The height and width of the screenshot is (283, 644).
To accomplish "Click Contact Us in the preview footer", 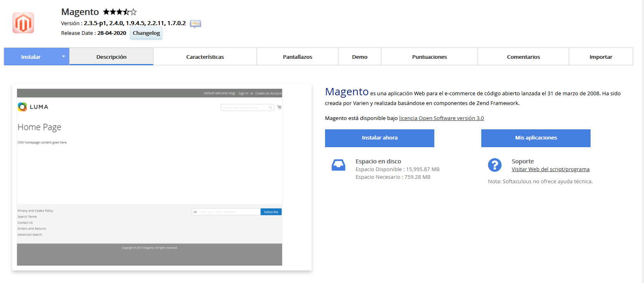I will coord(25,223).
